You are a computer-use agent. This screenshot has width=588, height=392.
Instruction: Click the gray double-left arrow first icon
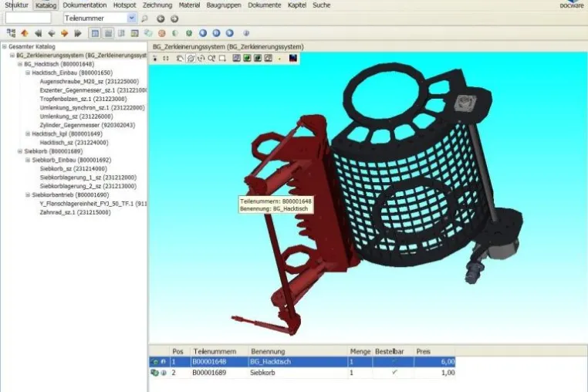click(38, 33)
